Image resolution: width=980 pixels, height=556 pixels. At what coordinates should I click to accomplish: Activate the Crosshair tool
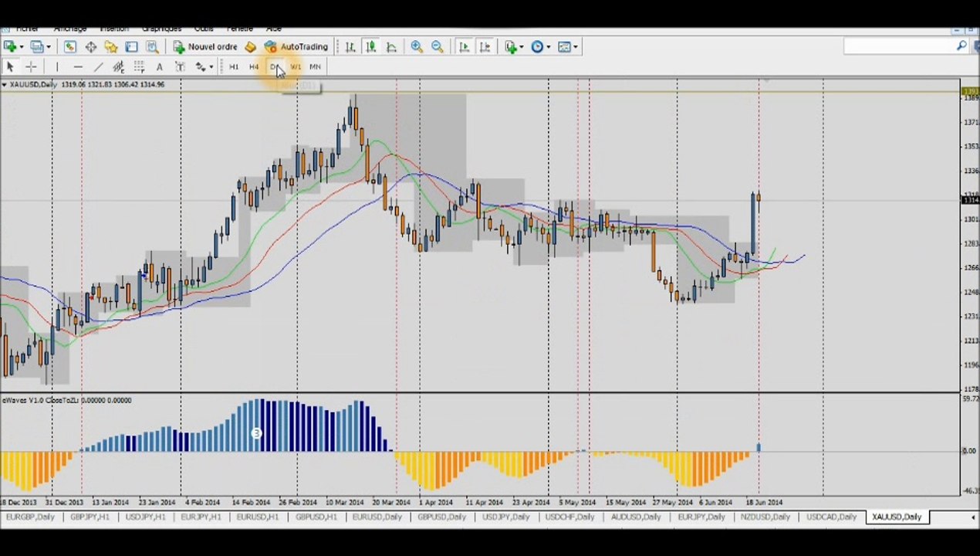point(31,67)
